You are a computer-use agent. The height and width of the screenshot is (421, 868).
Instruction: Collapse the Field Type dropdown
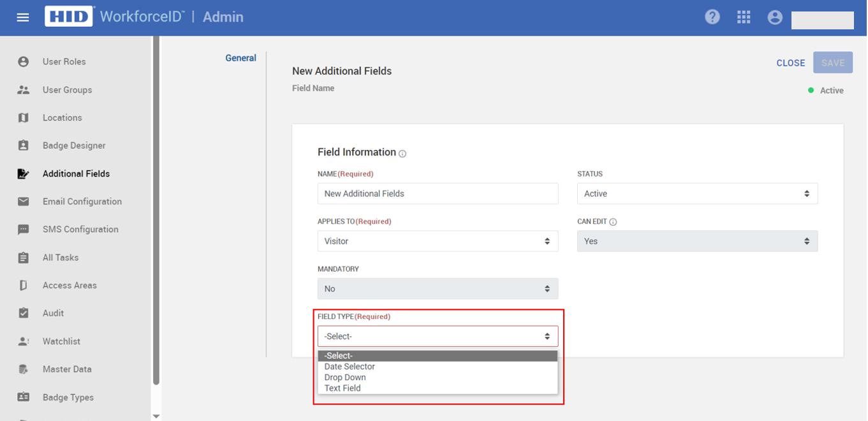438,336
